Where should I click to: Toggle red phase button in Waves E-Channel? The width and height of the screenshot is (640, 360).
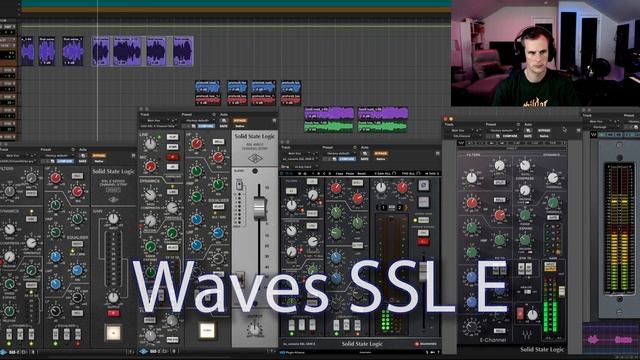pyautogui.click(x=520, y=313)
